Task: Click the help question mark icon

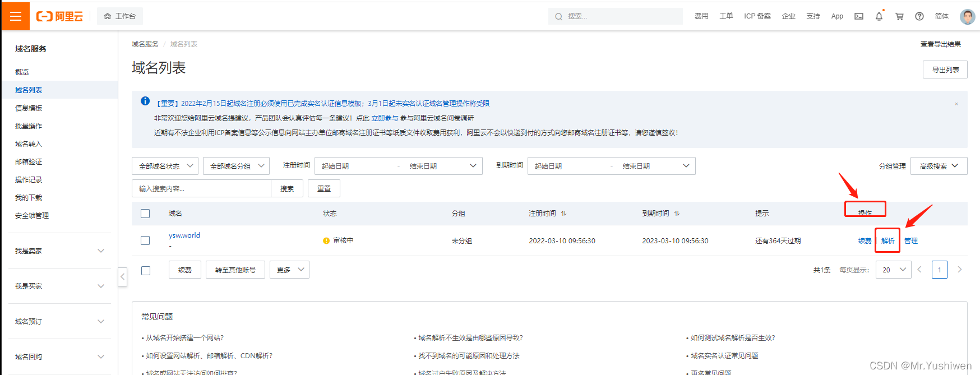Action: click(919, 16)
